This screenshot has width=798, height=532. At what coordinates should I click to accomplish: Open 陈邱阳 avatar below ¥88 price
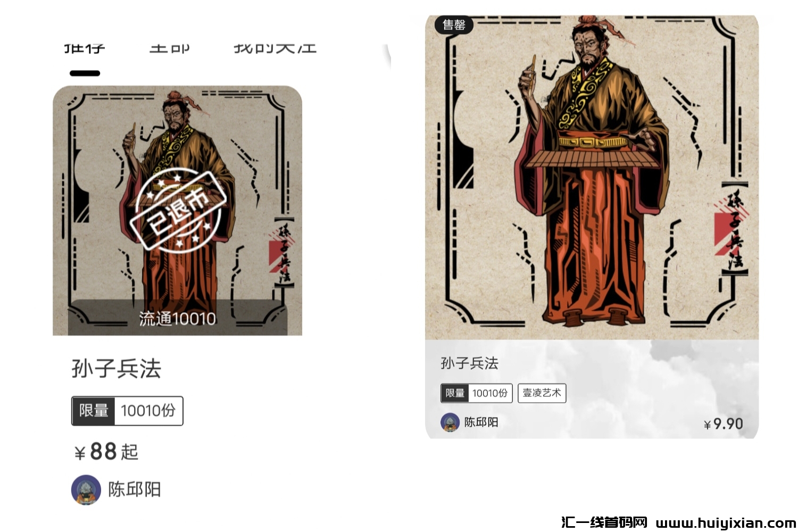(x=86, y=489)
